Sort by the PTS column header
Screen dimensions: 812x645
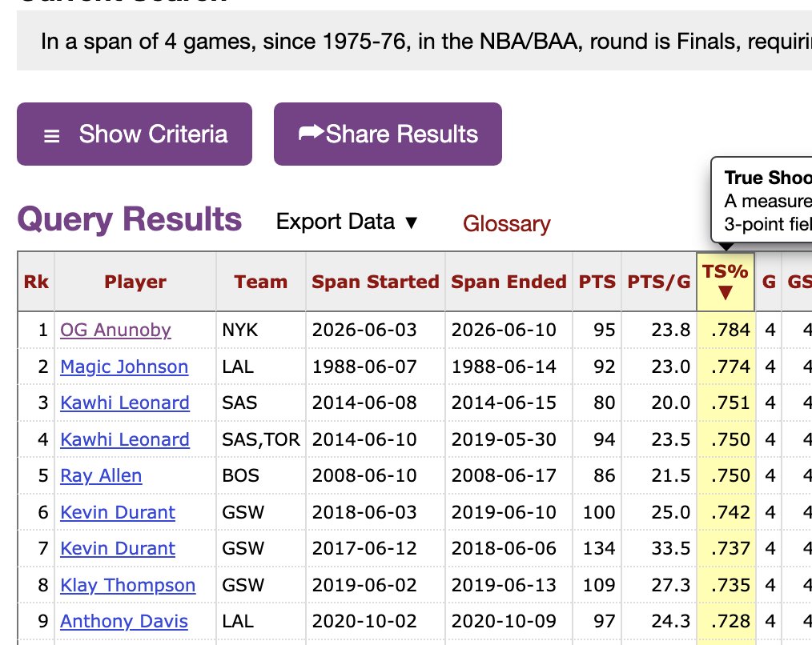pos(597,282)
